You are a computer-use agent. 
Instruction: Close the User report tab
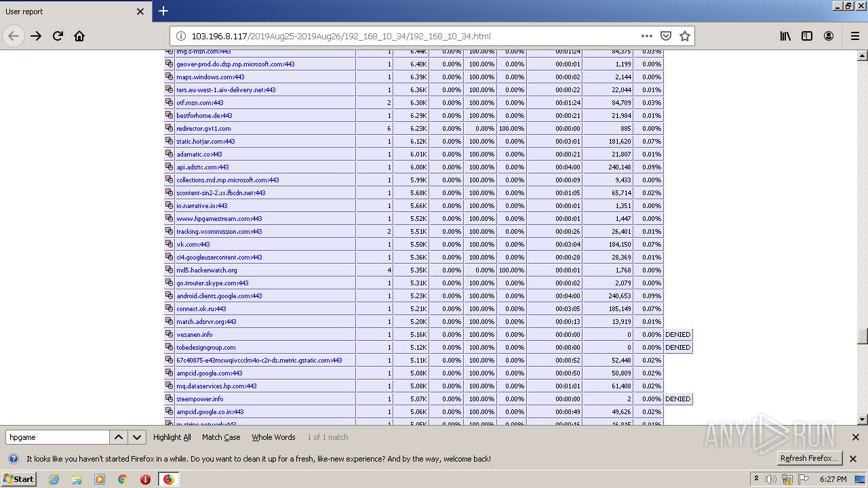[x=140, y=12]
